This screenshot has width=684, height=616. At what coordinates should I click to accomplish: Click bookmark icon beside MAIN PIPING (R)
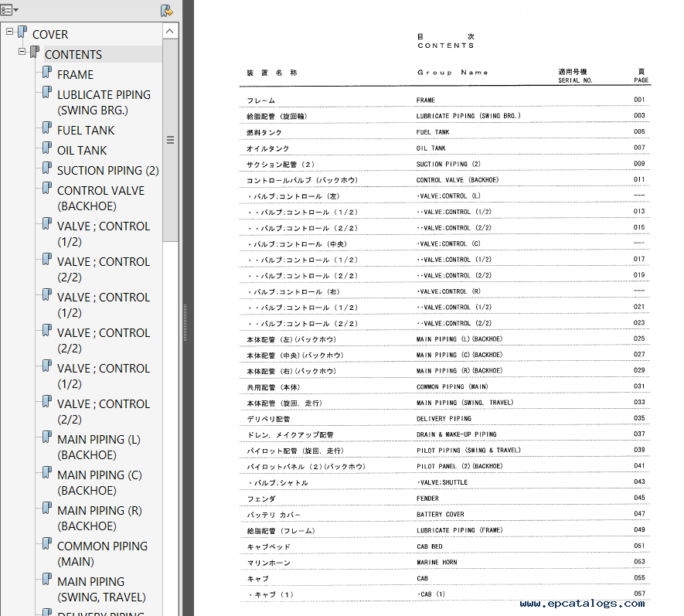pos(46,508)
